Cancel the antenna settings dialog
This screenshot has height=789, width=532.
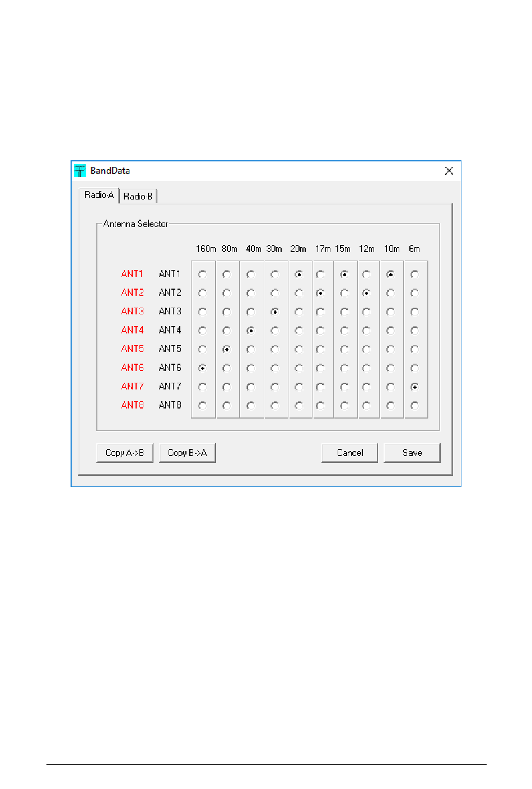[350, 453]
